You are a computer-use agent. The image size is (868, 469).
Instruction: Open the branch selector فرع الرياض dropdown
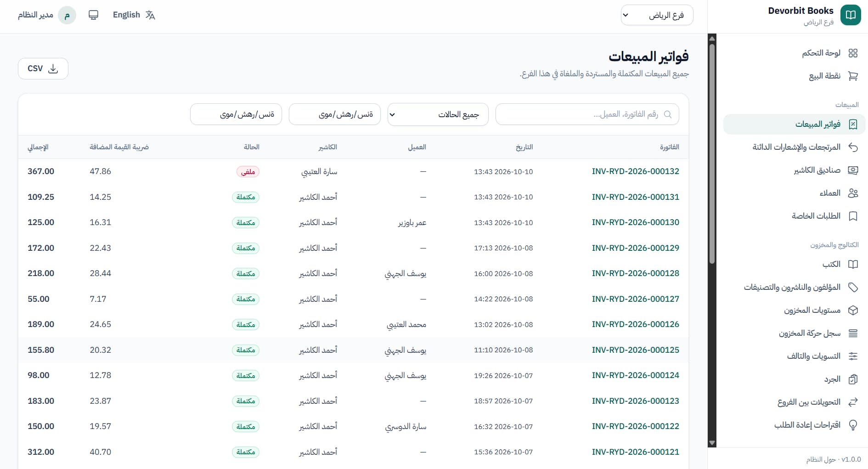coord(657,15)
